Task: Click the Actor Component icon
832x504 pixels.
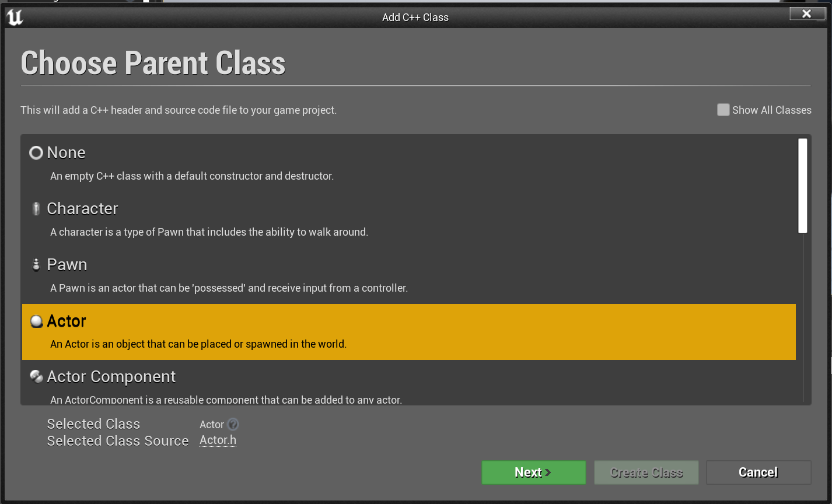Action: pyautogui.click(x=36, y=377)
